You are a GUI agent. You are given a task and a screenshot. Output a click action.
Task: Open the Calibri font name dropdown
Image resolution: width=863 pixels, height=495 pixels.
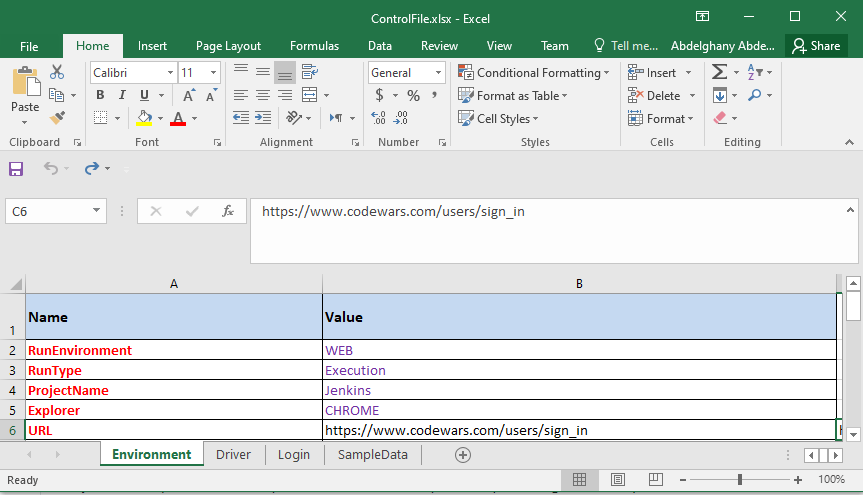click(x=170, y=73)
